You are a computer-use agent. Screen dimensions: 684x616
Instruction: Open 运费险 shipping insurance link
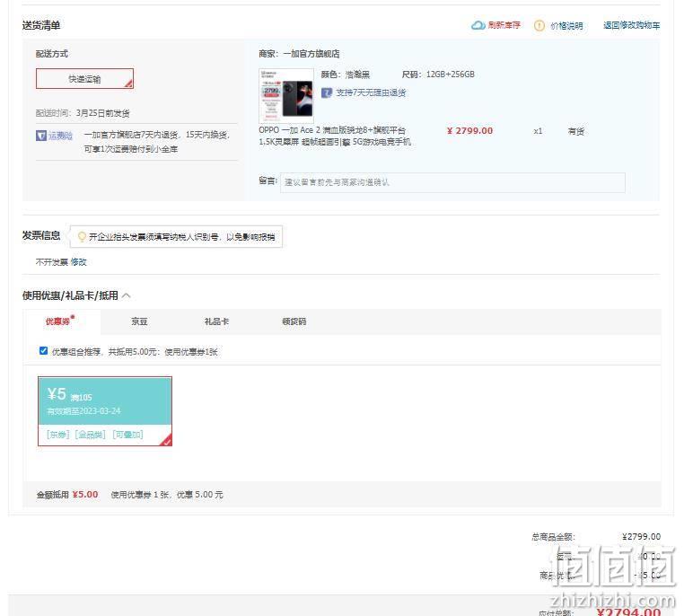(x=60, y=136)
